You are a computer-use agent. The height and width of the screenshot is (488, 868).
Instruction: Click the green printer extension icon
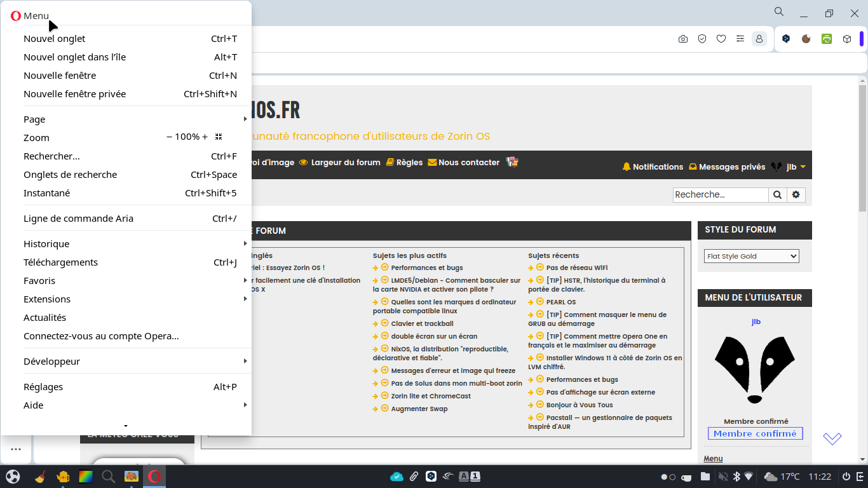[x=827, y=39]
